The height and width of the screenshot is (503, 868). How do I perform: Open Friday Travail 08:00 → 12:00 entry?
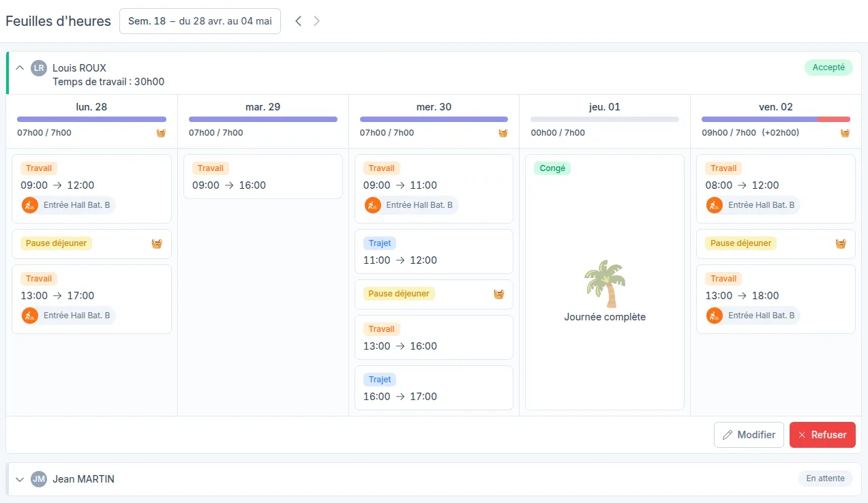pos(776,189)
